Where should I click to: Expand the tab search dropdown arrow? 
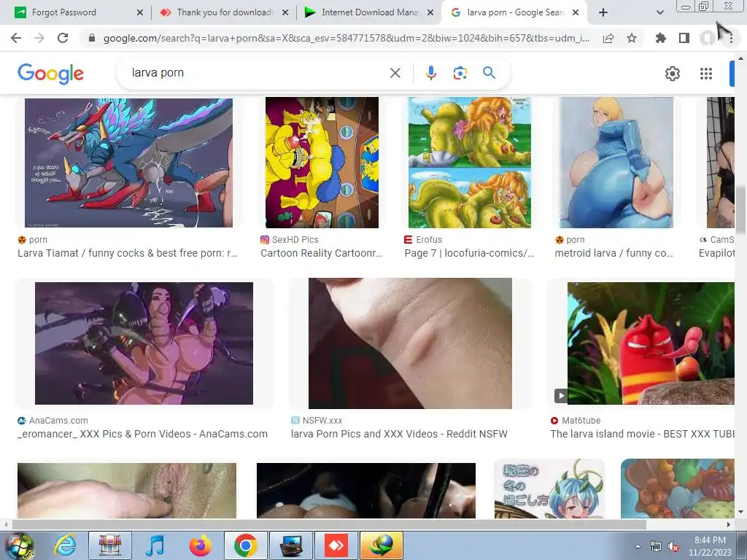pyautogui.click(x=659, y=12)
